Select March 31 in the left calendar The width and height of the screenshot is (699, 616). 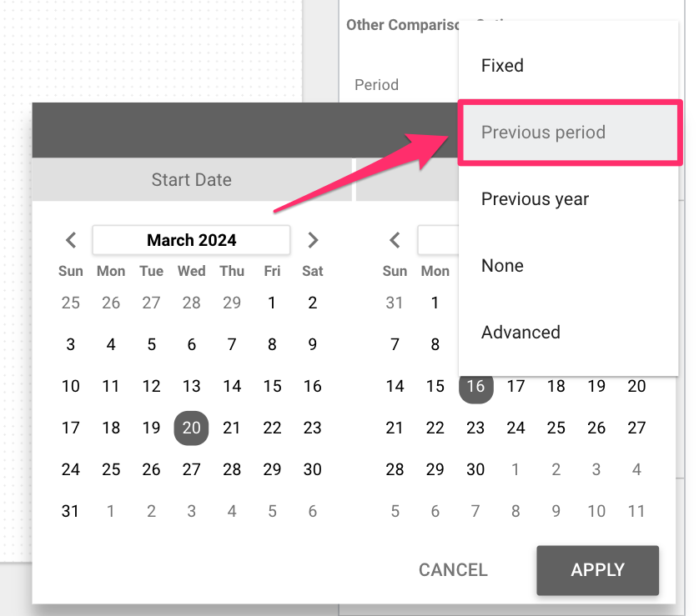click(x=71, y=511)
